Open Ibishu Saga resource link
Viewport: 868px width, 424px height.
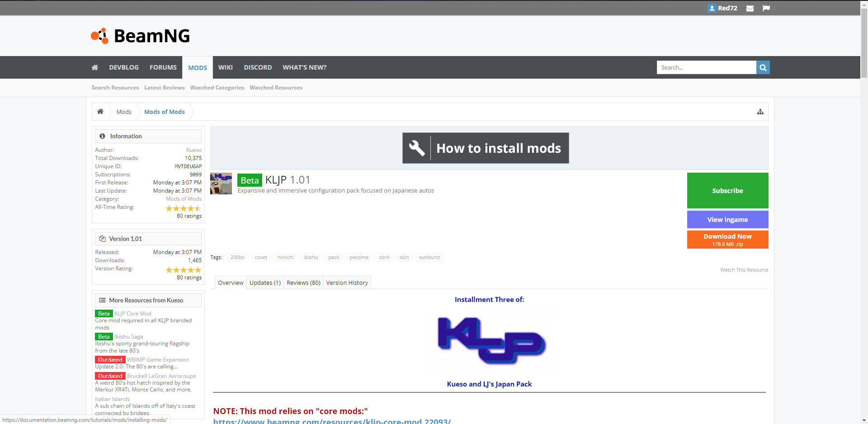129,337
